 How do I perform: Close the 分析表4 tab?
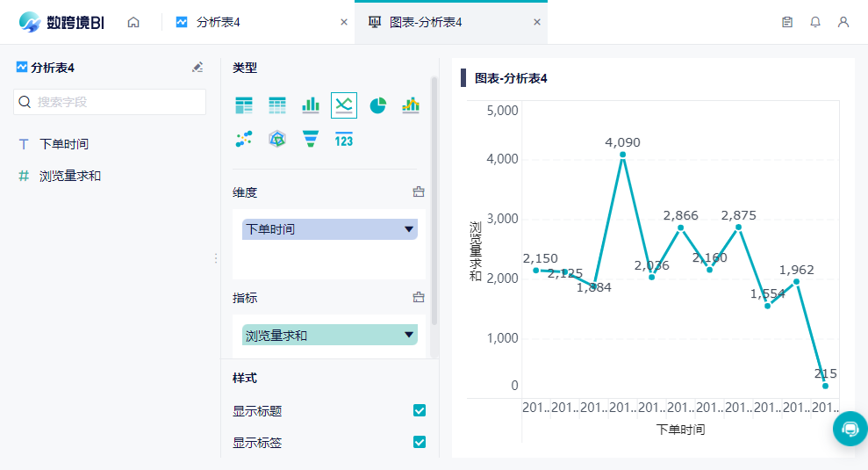pyautogui.click(x=344, y=22)
